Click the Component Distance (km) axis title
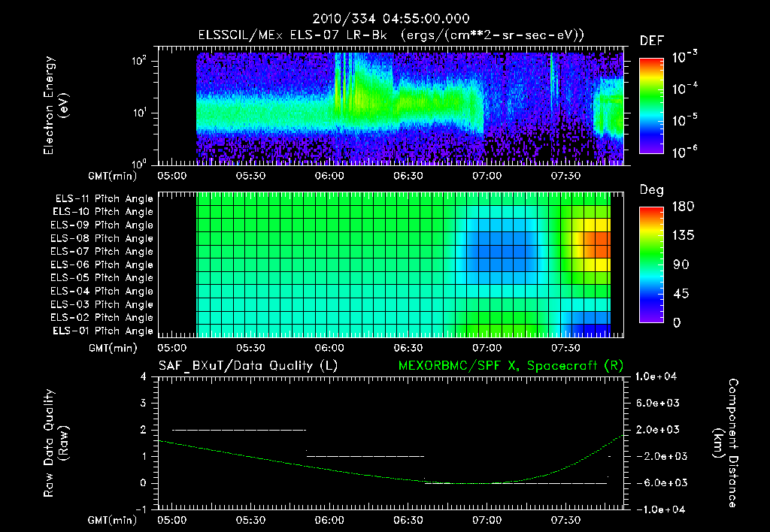 click(x=726, y=443)
